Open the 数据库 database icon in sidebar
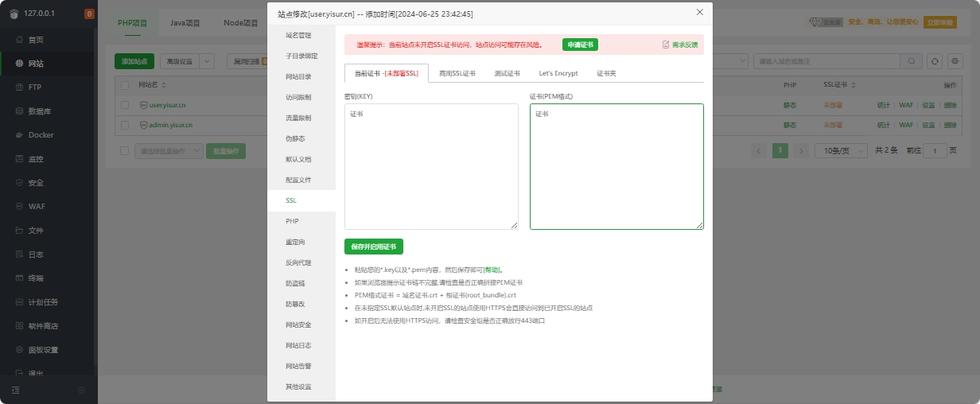 (x=19, y=111)
